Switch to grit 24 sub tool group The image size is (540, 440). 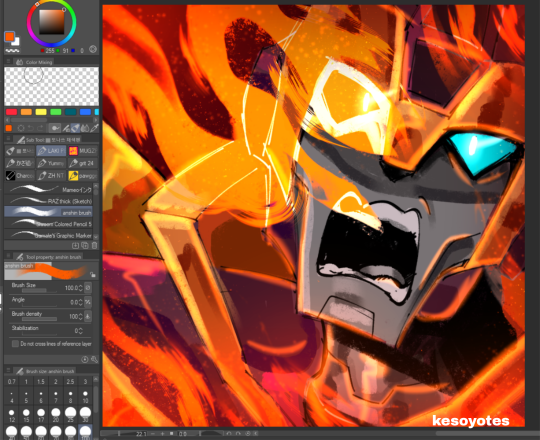tap(82, 163)
